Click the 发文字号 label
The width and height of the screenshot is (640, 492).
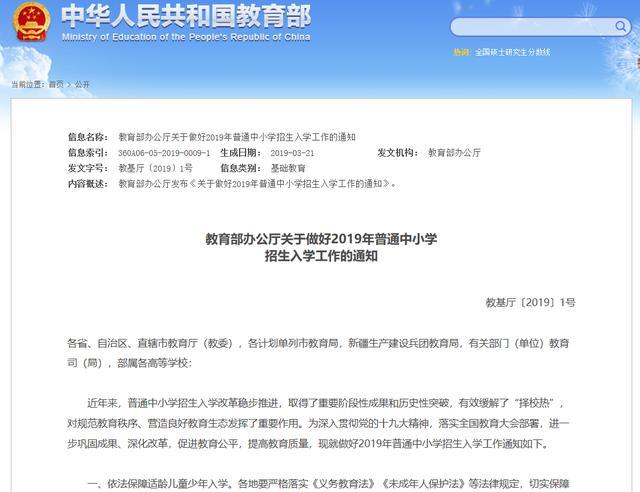[88, 168]
